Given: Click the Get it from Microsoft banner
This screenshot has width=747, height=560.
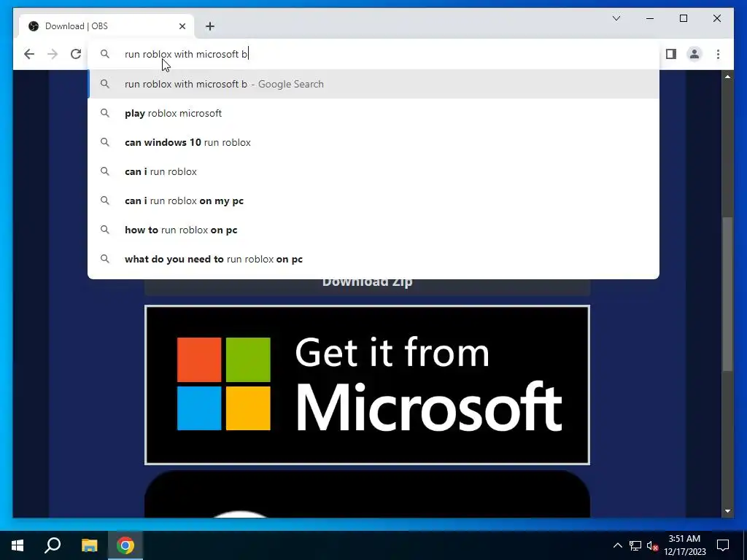Looking at the screenshot, I should click(368, 385).
